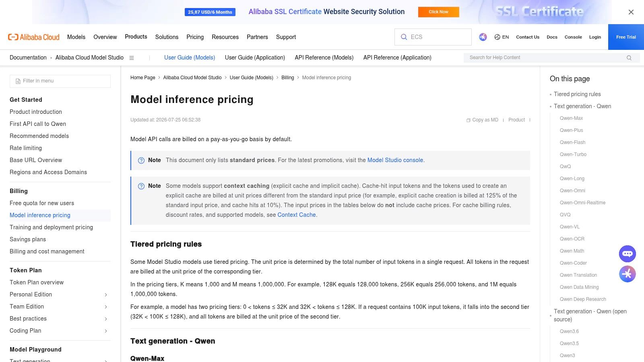Click User Guide (Models) in breadcrumb
The height and width of the screenshot is (362, 644).
(251, 78)
